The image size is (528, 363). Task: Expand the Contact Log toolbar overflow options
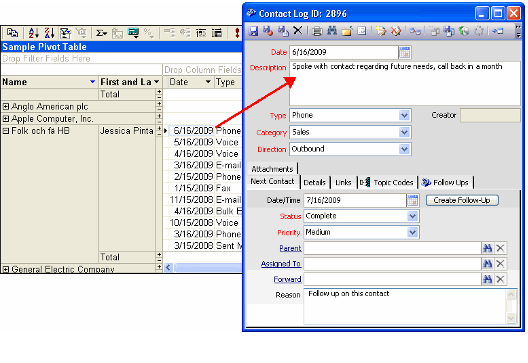pyautogui.click(x=519, y=31)
